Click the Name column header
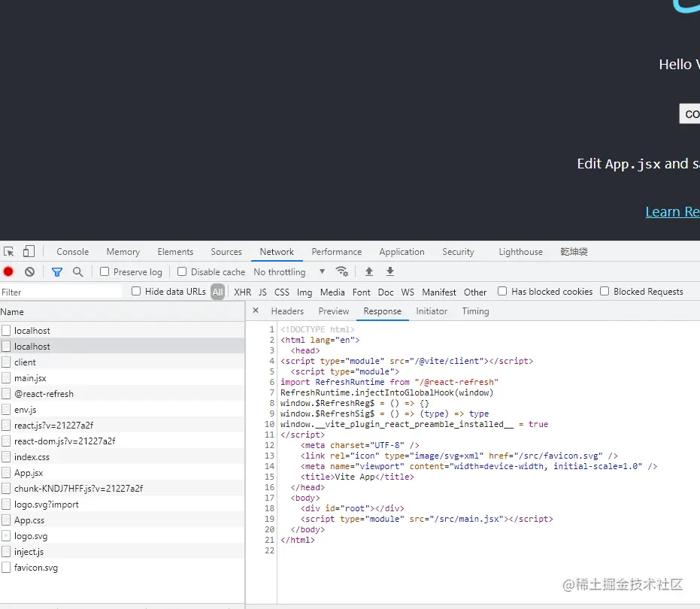This screenshot has width=700, height=609. [123, 312]
